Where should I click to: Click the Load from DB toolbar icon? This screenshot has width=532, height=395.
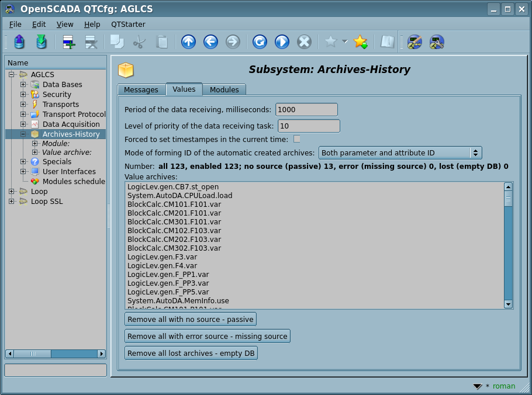point(19,42)
